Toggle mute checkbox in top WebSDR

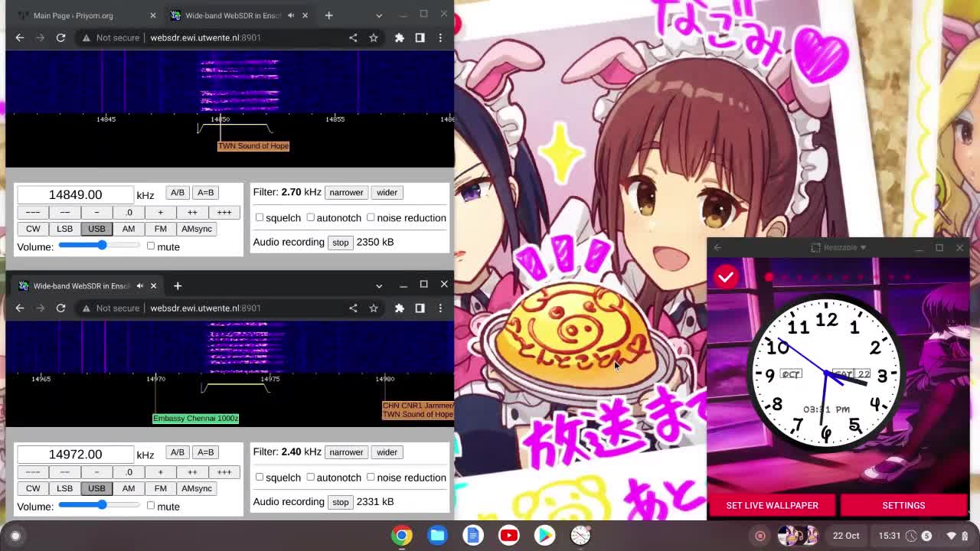click(151, 246)
